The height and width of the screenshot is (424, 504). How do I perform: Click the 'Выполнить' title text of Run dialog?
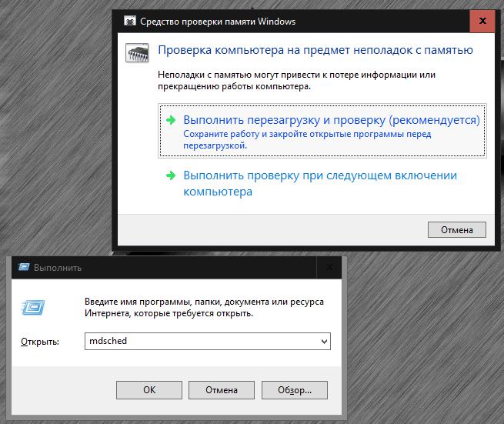58,268
